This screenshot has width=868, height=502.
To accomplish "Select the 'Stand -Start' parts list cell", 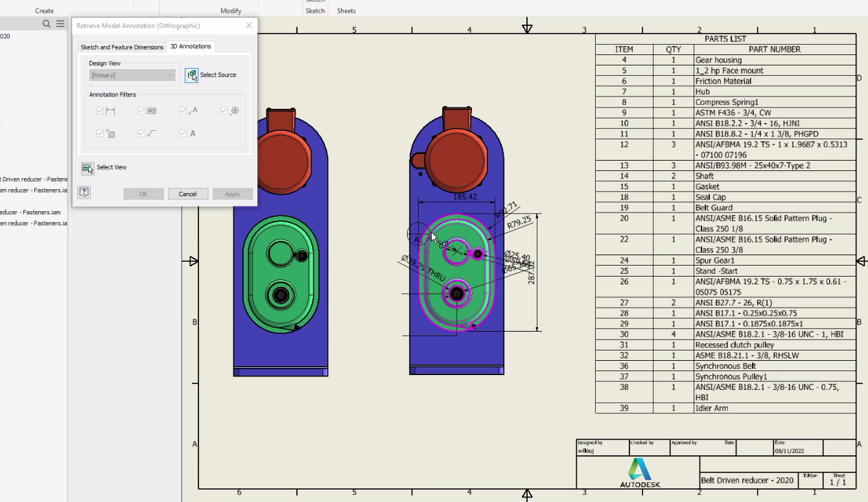I will coord(775,271).
